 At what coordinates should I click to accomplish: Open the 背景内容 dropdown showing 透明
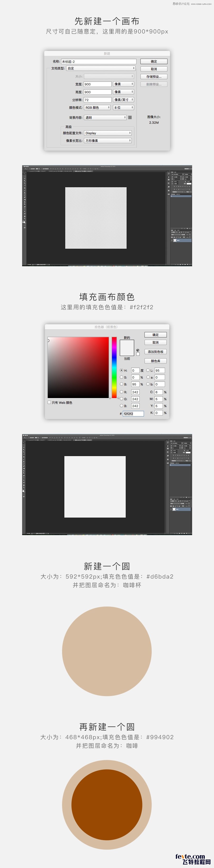pyautogui.click(x=105, y=118)
